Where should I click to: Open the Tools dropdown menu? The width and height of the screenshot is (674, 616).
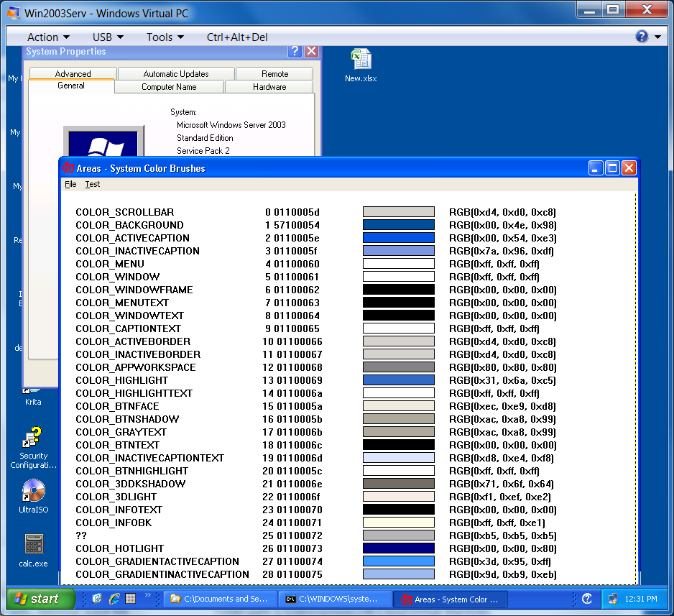pyautogui.click(x=165, y=37)
